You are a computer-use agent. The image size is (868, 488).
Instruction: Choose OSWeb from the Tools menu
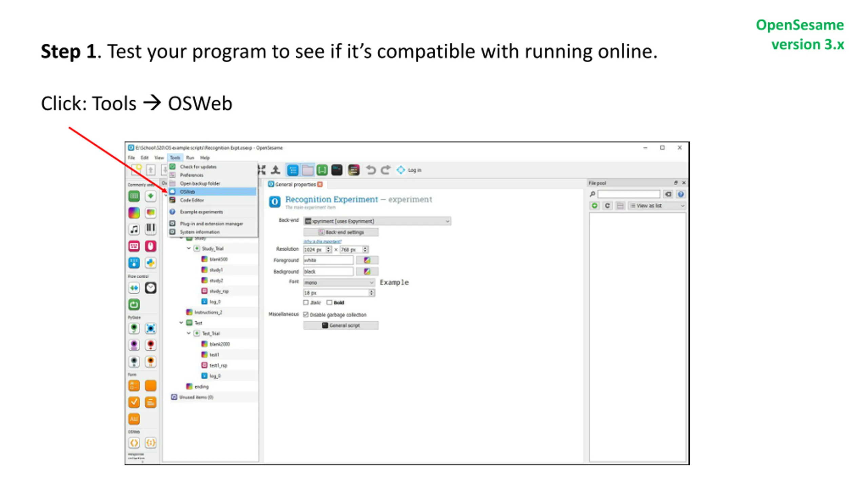pos(213,192)
